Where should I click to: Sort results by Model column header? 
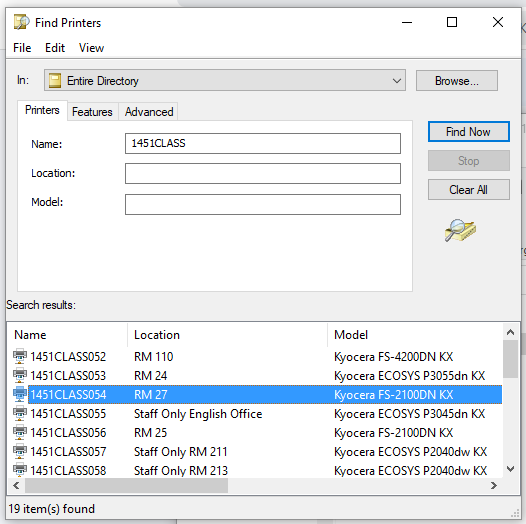click(415, 335)
